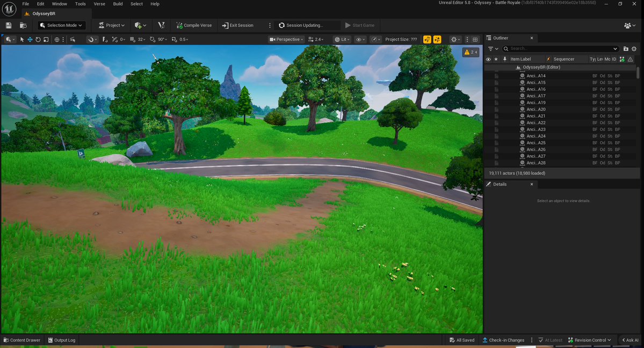The height and width of the screenshot is (348, 644).
Task: Close the Details panel tab
Action: tap(531, 184)
